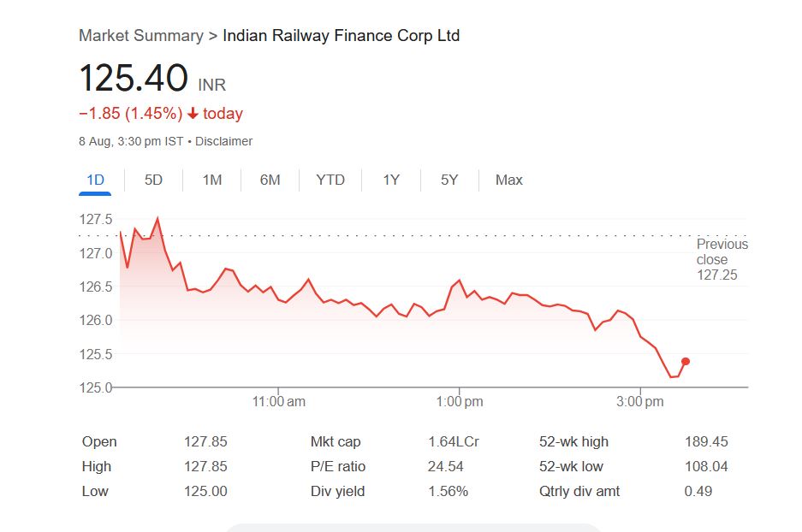View the 5Y price history
This screenshot has width=802, height=532.
[449, 180]
